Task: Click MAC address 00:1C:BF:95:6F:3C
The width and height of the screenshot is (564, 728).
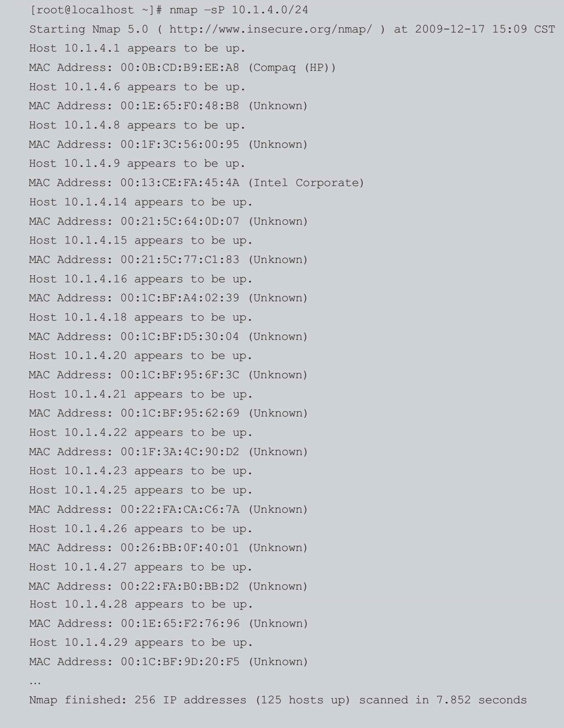Action: click(180, 375)
